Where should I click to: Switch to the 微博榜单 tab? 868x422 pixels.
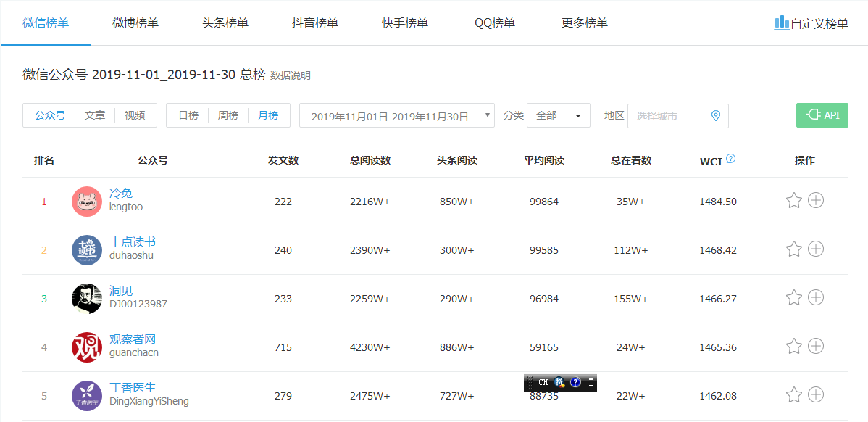(x=135, y=23)
